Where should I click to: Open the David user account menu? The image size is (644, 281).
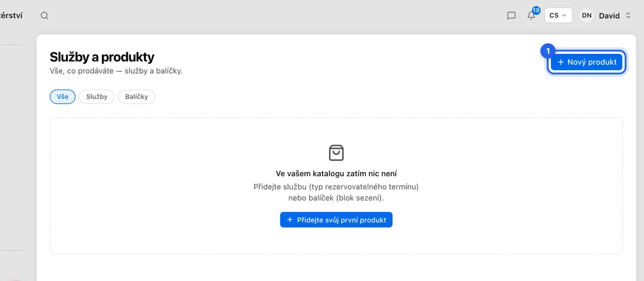(605, 16)
